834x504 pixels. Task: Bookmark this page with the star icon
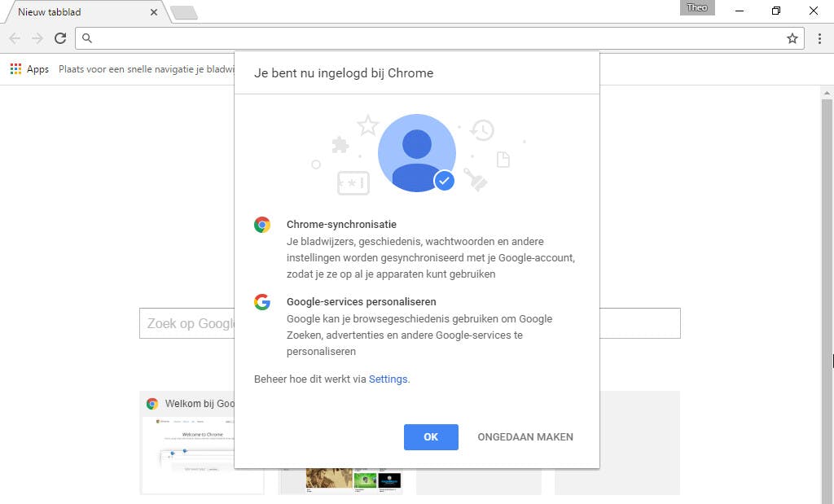click(x=792, y=38)
